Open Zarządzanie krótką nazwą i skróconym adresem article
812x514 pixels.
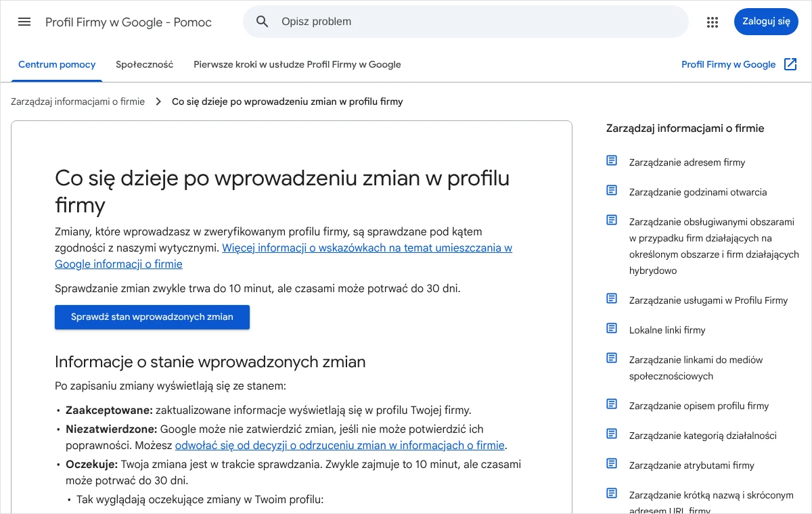point(711,503)
